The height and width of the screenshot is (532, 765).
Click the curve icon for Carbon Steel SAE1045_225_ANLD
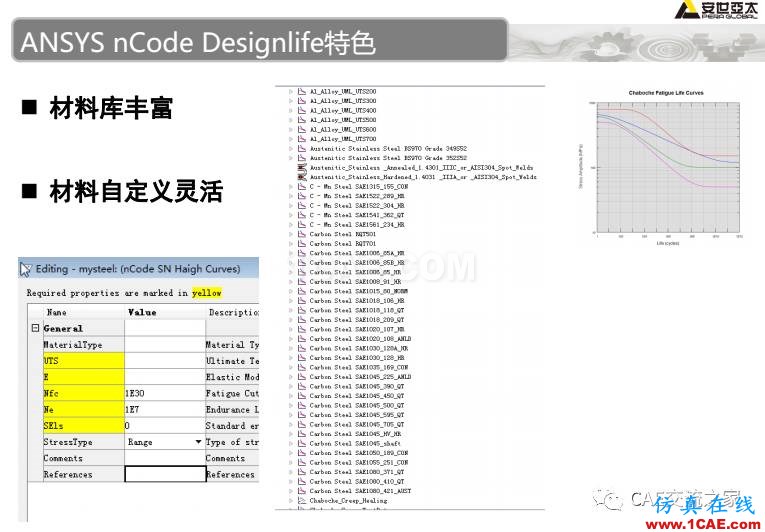click(x=302, y=377)
